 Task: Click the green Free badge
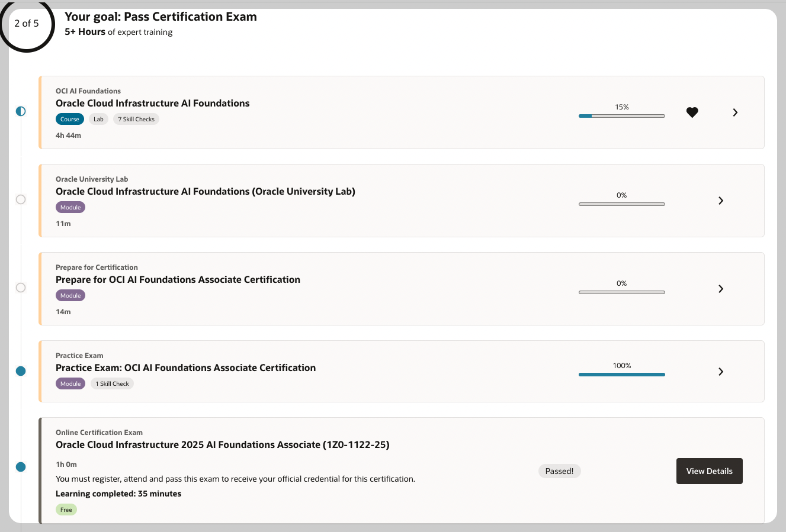click(x=66, y=510)
